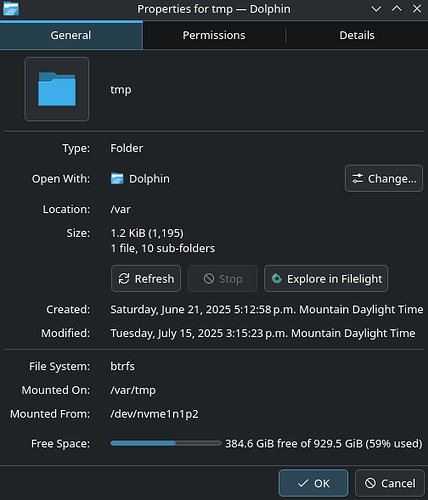Click the disabled Stop button
This screenshot has width=428, height=500.
click(223, 279)
